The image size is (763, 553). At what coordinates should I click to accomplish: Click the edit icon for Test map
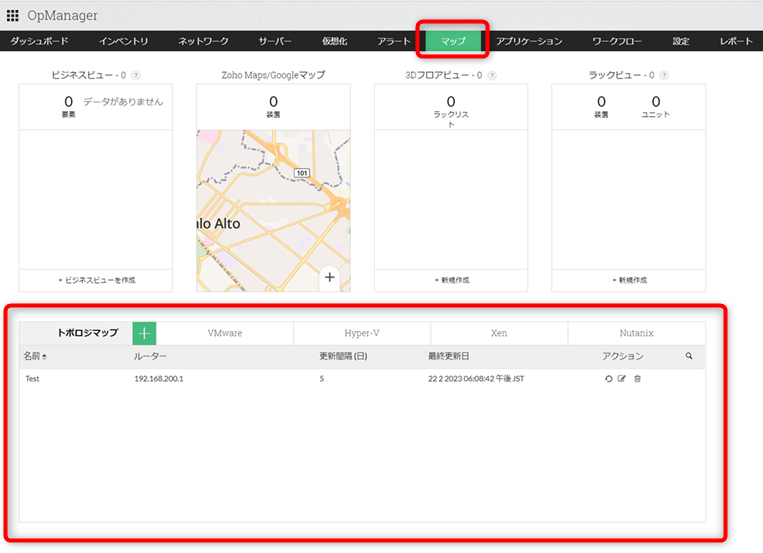[x=622, y=379]
